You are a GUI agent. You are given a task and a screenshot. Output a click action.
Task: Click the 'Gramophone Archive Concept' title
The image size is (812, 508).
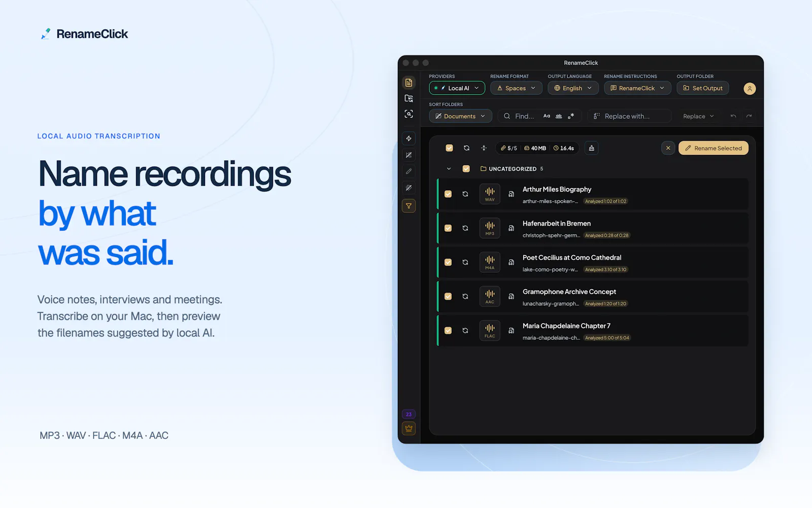coord(569,292)
